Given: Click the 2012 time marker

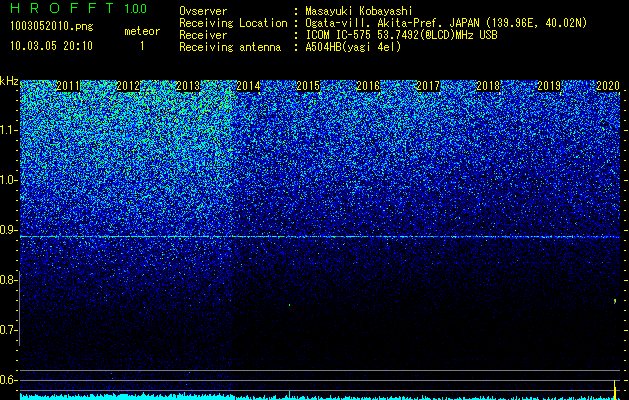Looking at the screenshot, I should tap(128, 86).
